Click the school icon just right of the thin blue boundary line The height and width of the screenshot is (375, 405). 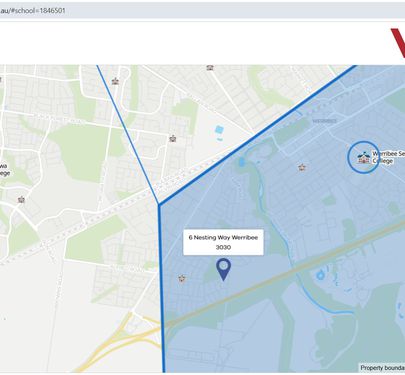pos(115,81)
